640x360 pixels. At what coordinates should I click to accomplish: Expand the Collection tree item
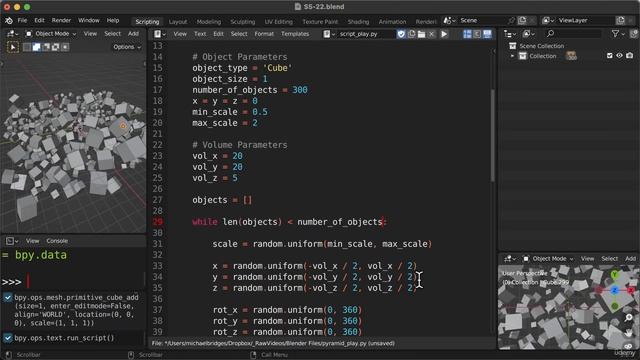tap(512, 56)
